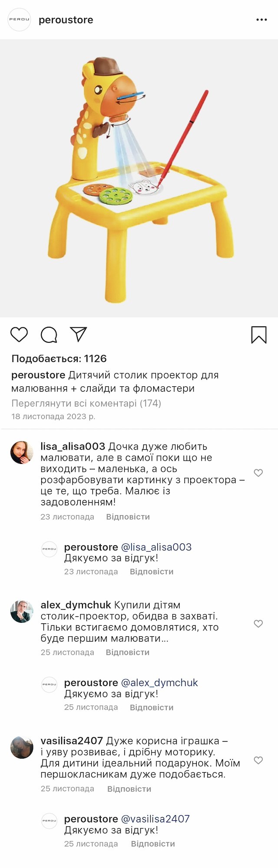Open the @vasilisa2407 mention link
Image resolution: width=278 pixels, height=868 pixels.
155,819
